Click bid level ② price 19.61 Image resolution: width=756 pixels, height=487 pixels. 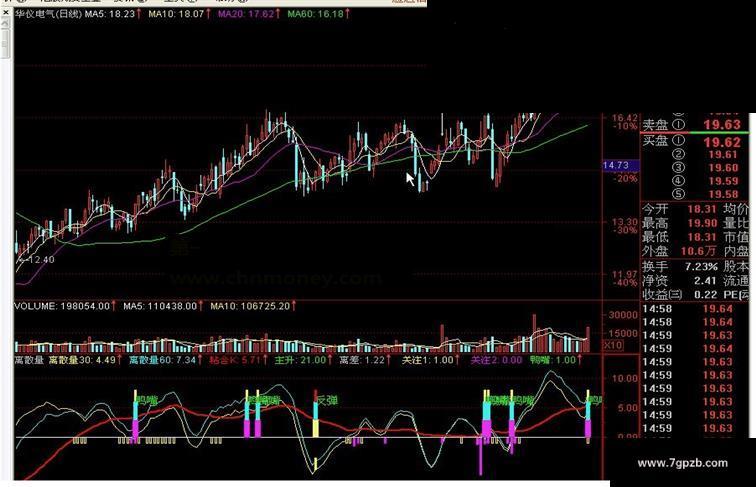pos(723,155)
